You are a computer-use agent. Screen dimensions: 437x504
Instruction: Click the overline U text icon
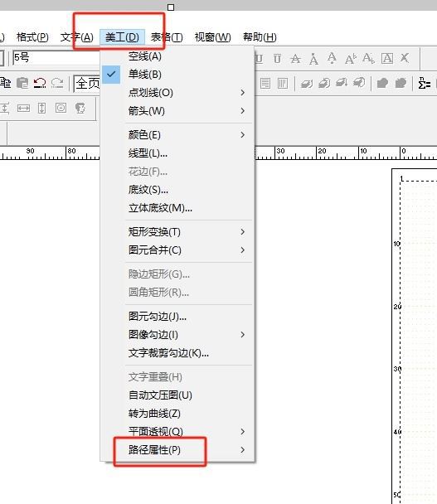point(277,59)
